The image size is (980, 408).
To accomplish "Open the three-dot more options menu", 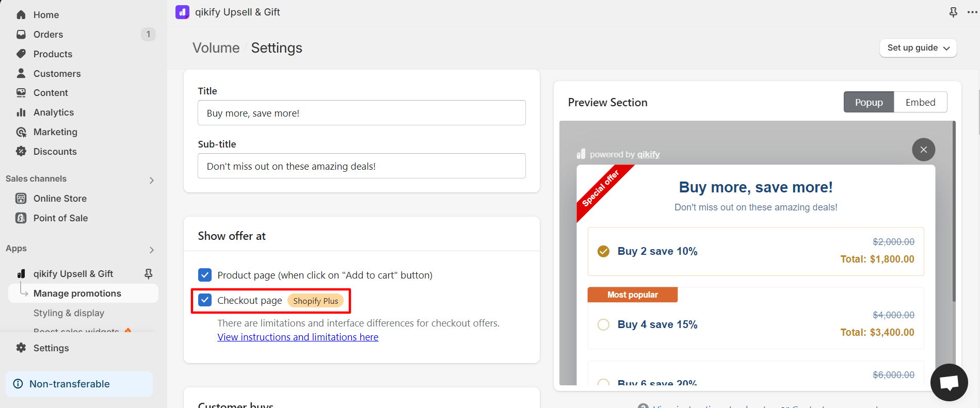I will tap(972, 12).
